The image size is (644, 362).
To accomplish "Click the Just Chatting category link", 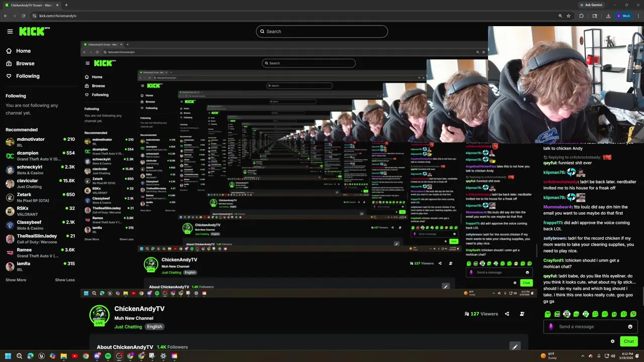I will 128,327.
